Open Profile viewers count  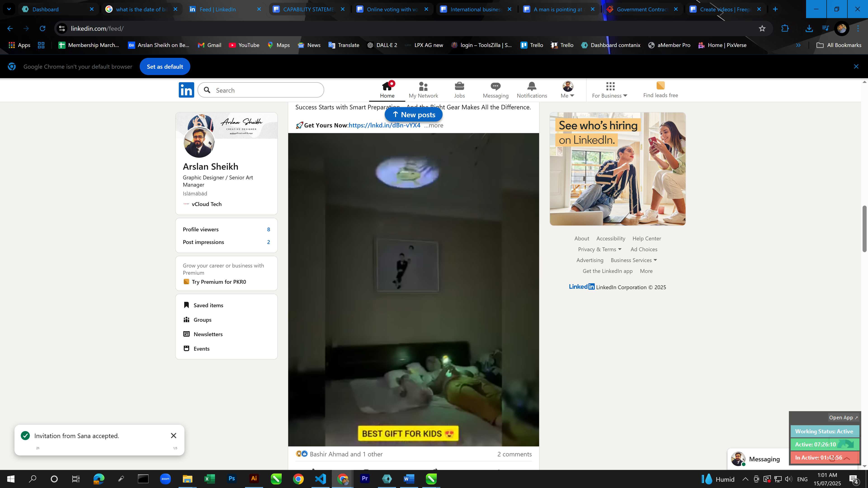[x=269, y=230]
